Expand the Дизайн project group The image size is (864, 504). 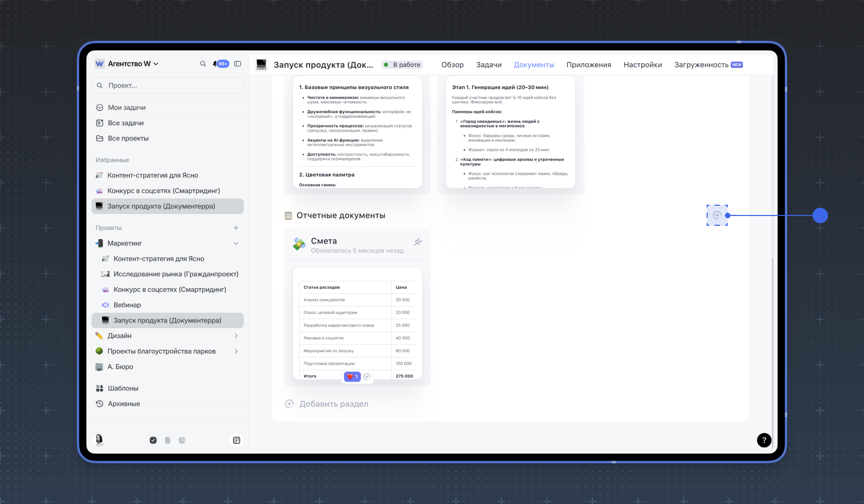tap(236, 336)
